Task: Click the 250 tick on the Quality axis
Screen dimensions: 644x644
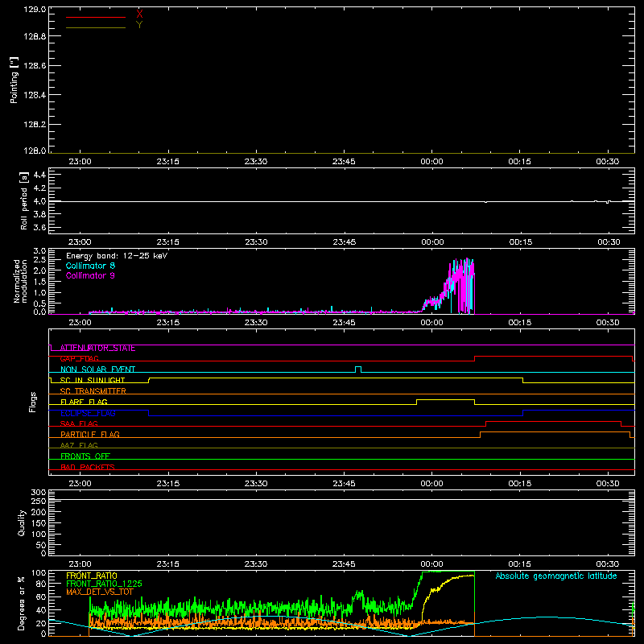Action: pos(39,502)
